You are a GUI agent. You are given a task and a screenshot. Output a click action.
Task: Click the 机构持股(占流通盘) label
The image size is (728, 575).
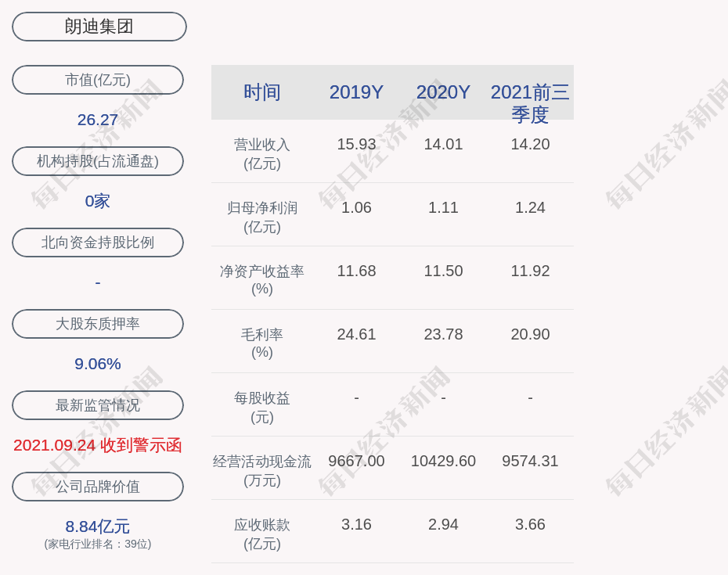point(98,161)
